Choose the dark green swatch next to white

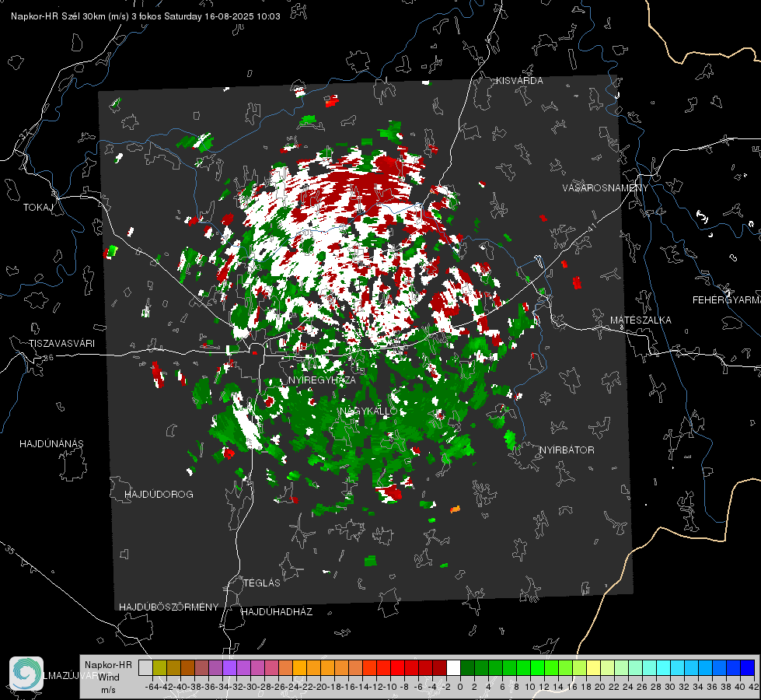tap(467, 667)
